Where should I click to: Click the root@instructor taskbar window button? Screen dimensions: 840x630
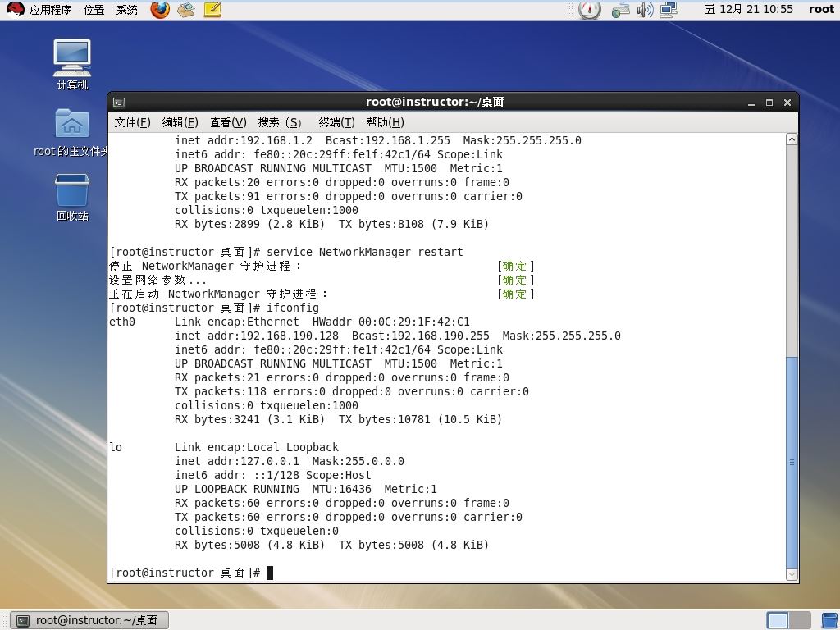tap(89, 620)
